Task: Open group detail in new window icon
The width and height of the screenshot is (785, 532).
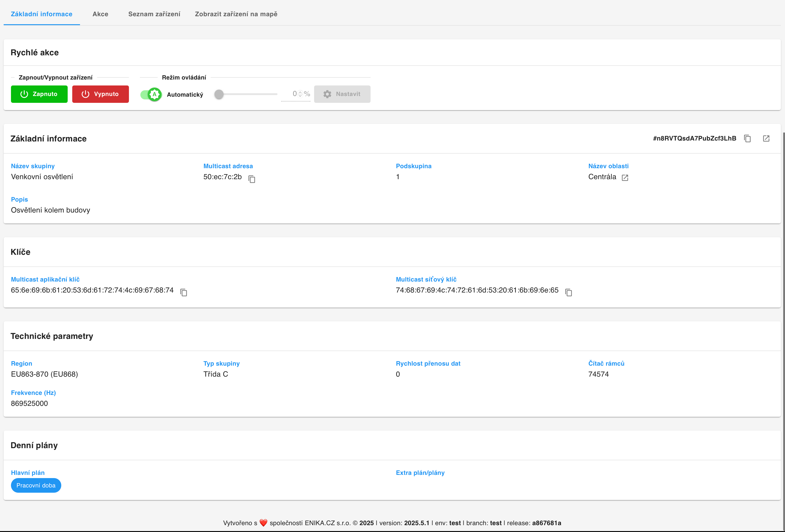Action: tap(766, 138)
